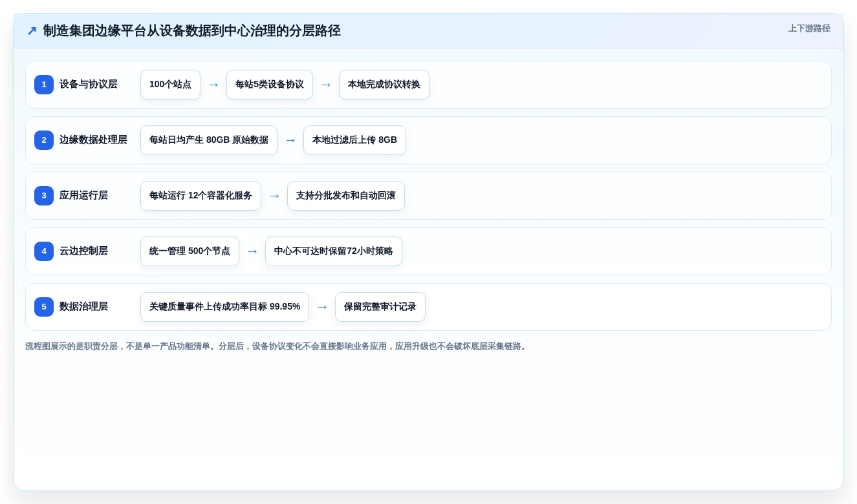Select the number 2 badge for 边缘数据处理层
The width and height of the screenshot is (857, 504).
44,140
